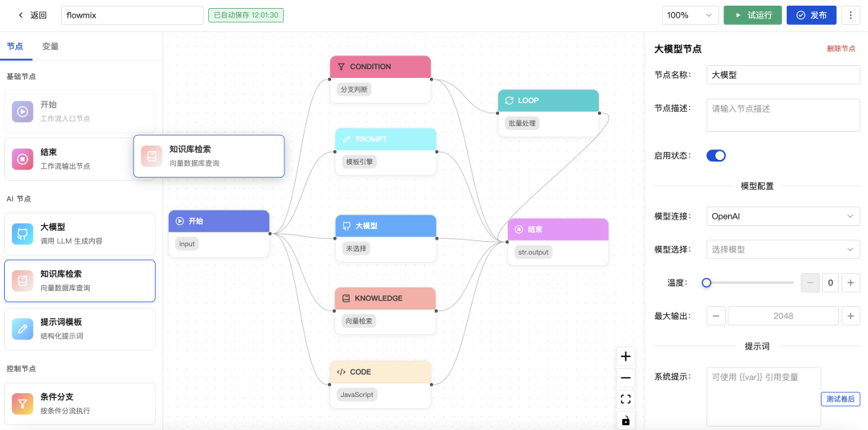Click the 大模型 GitHub-style icon in sidebar
This screenshot has width=868, height=430.
(23, 234)
